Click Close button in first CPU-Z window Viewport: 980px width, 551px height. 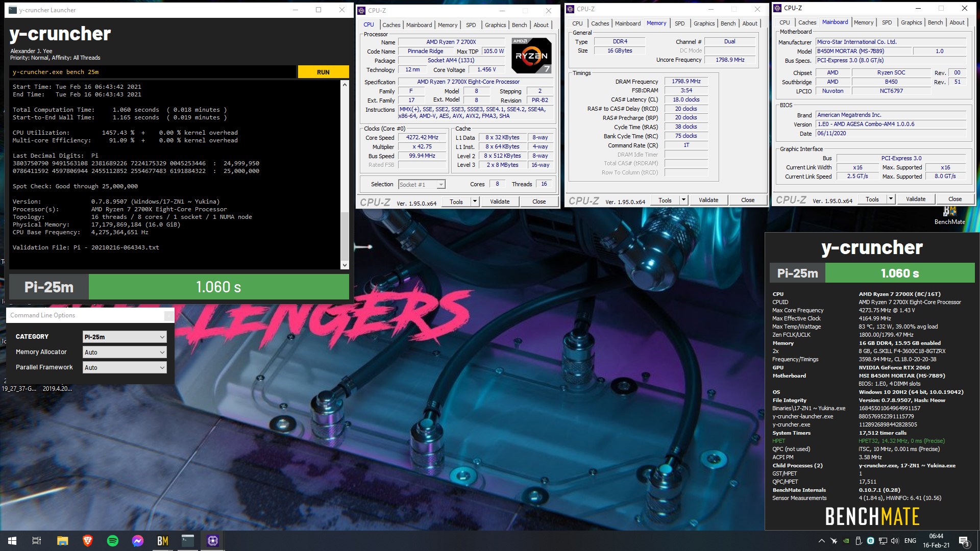[x=539, y=202]
